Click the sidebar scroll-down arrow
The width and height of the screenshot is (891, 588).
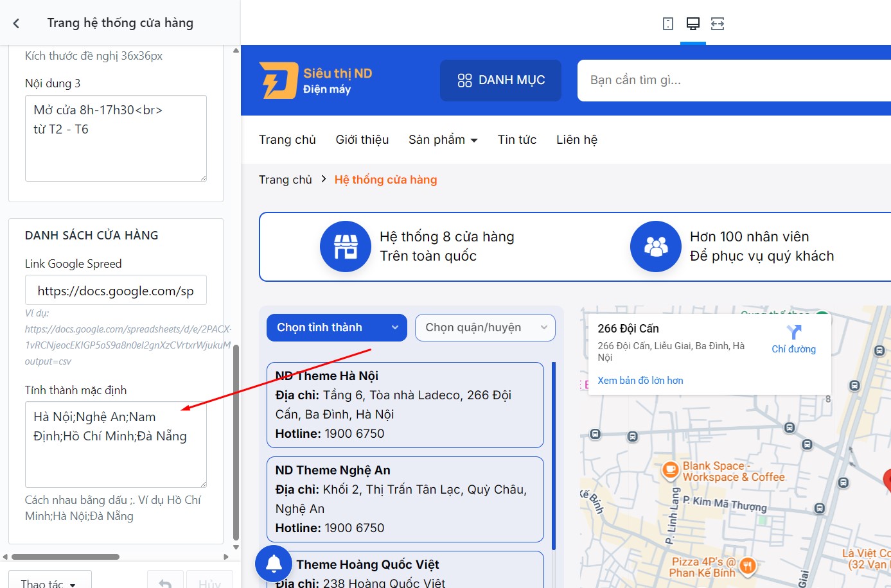coord(236,548)
